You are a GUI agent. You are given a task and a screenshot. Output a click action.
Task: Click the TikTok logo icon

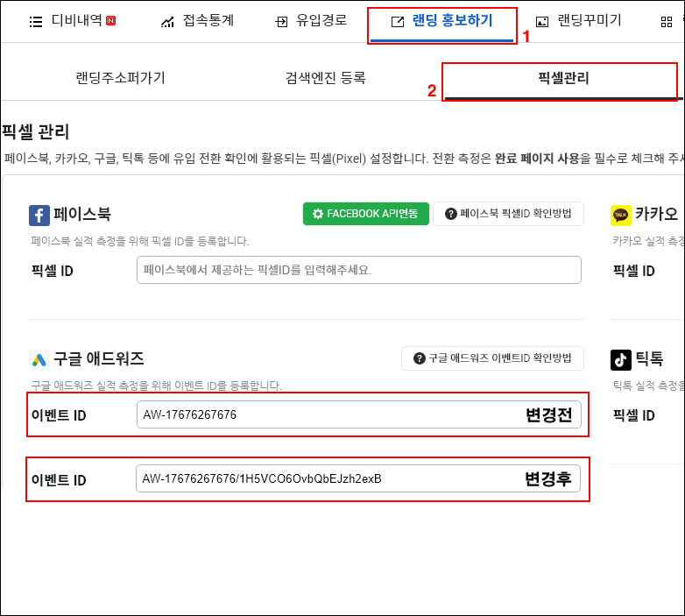[620, 359]
